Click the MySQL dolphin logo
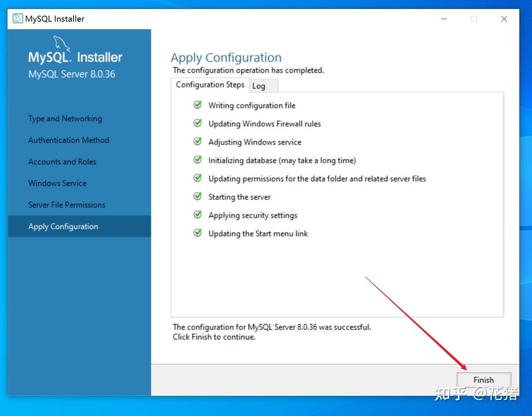532x416 pixels. click(62, 43)
